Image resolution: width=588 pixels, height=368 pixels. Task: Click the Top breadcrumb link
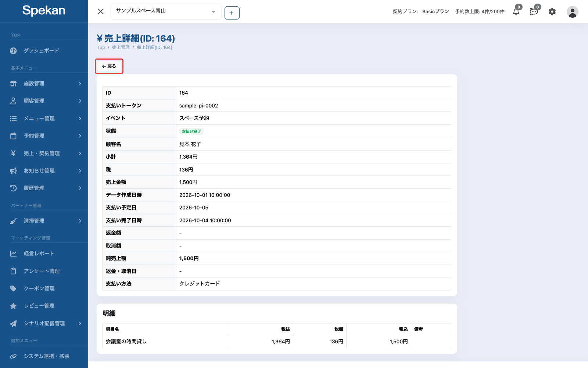[x=101, y=47]
